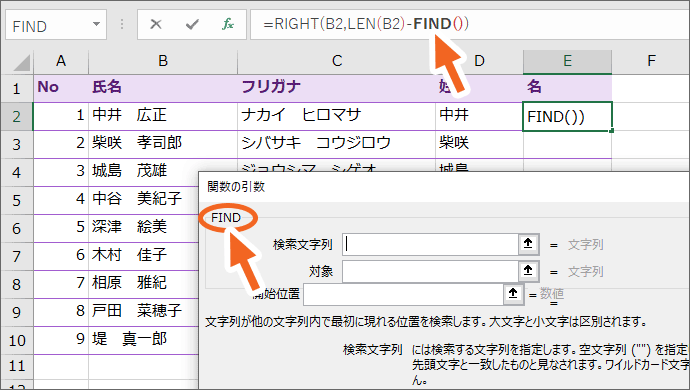The image size is (690, 390).
Task: Click the フリガナ header cell
Action: (x=337, y=88)
